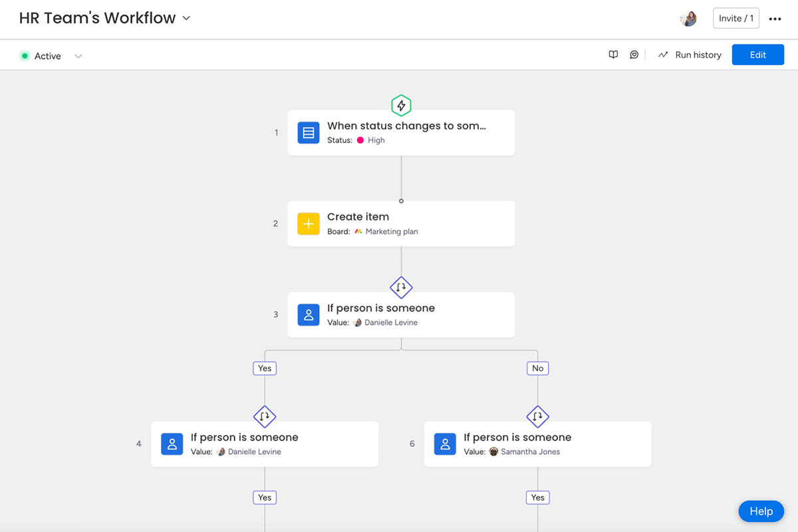Click the Edit button
Image resolution: width=798 pixels, height=532 pixels.
point(757,55)
